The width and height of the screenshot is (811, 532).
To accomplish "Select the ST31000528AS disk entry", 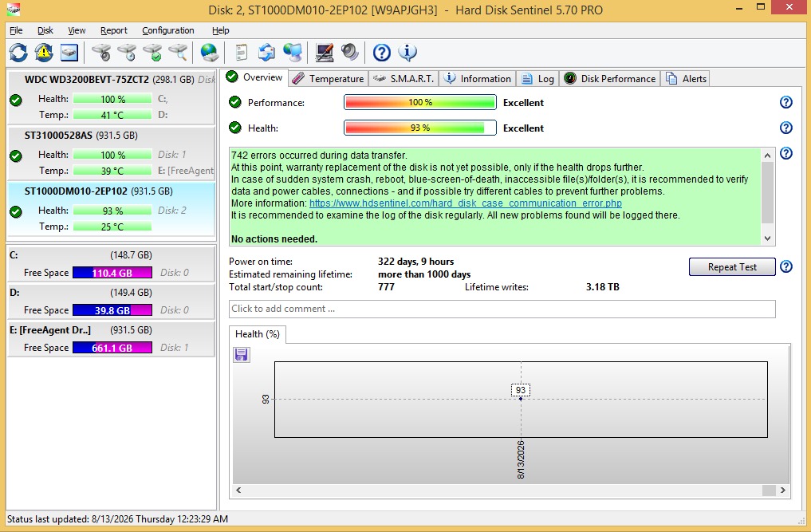I will pos(111,153).
